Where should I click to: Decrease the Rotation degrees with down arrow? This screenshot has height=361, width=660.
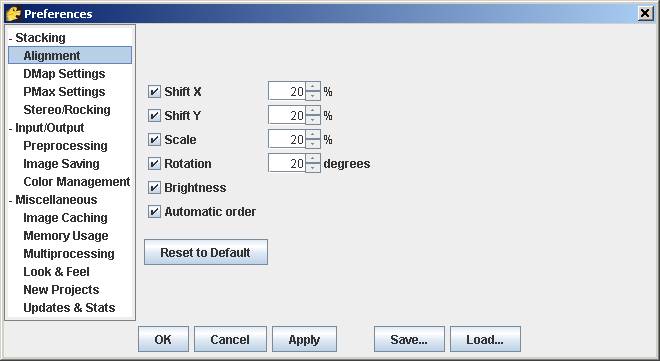(x=313, y=168)
